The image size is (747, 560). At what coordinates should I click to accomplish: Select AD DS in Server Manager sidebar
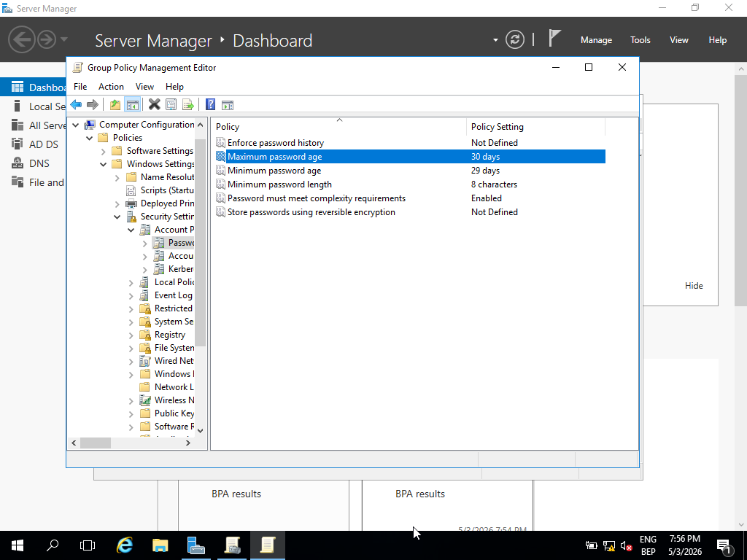[x=43, y=144]
